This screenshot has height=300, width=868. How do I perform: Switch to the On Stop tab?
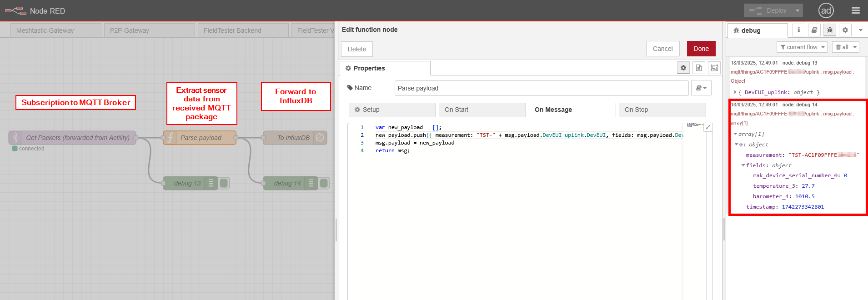tap(662, 110)
